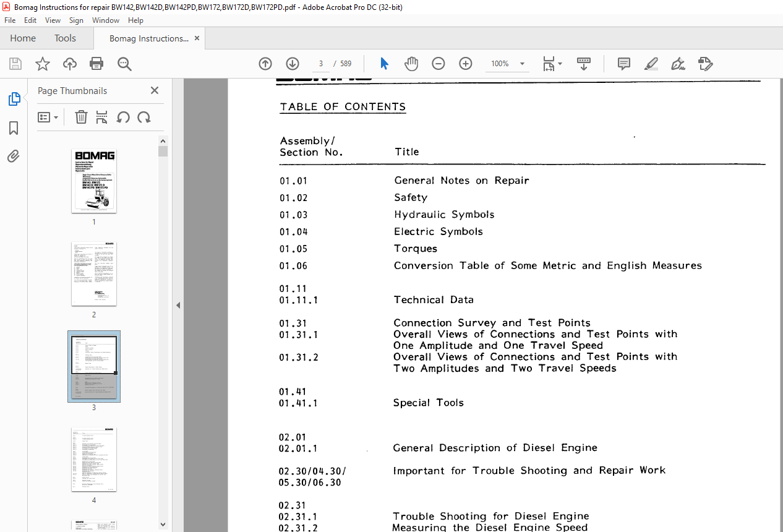The image size is (783, 532).
Task: Click the upload to cloud icon
Action: tap(70, 64)
